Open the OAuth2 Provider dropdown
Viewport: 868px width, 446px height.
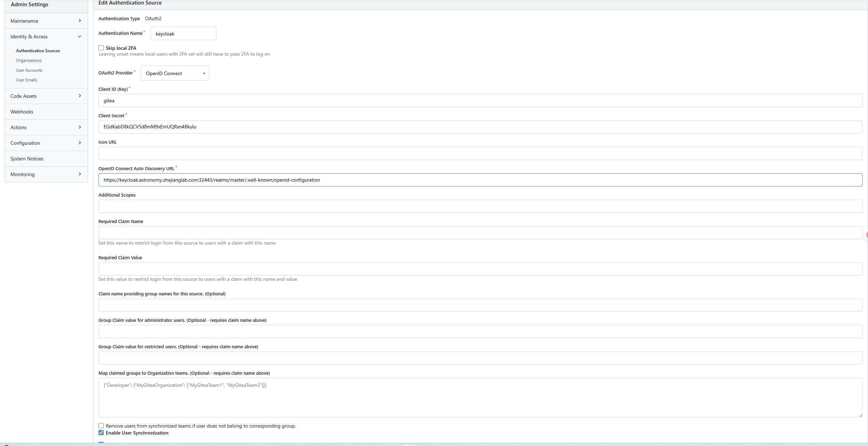click(175, 73)
